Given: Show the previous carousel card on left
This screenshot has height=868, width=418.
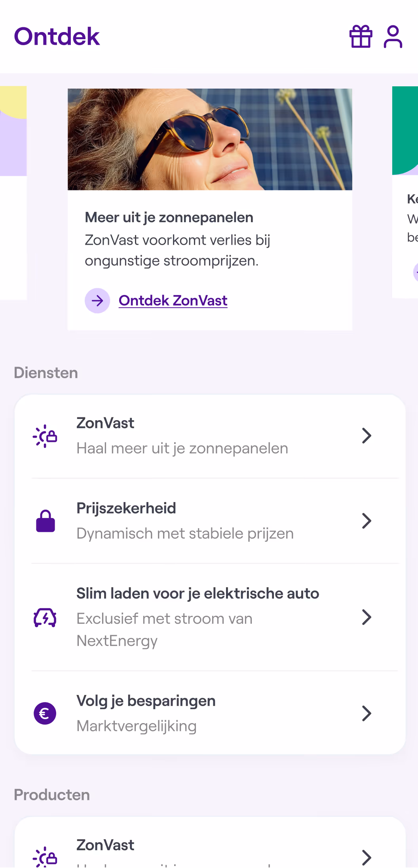Looking at the screenshot, I should (x=13, y=193).
